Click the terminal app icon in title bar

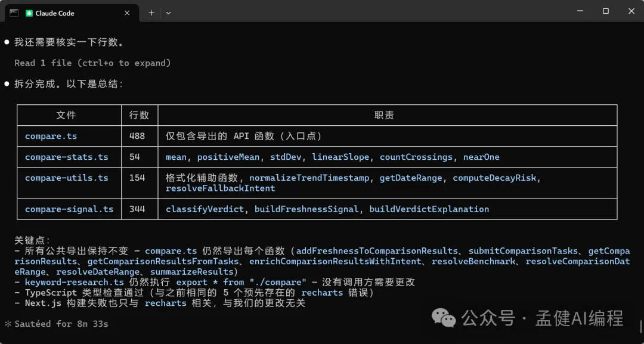(14, 13)
